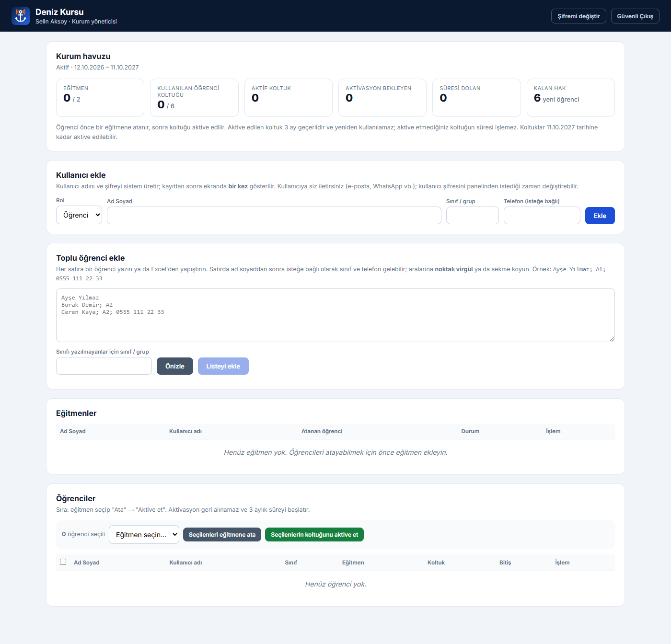
Task: Click the 'Henüz öğrenci yok.' empty message
Action: click(335, 584)
